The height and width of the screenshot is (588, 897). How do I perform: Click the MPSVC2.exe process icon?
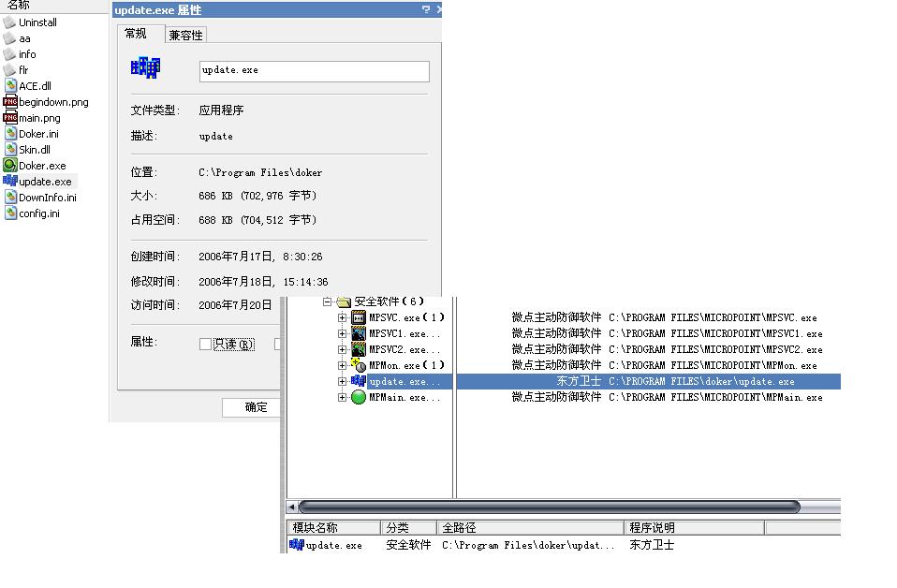pos(359,349)
